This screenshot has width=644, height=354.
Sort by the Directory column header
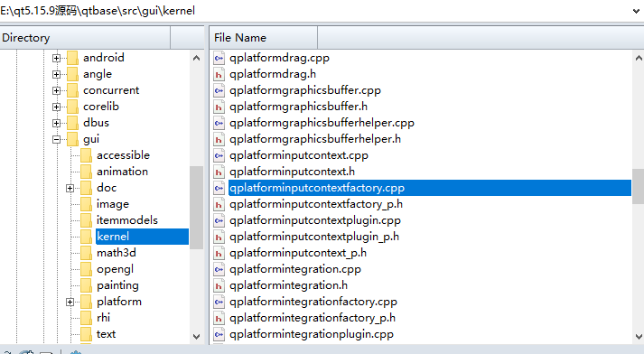click(x=85, y=38)
